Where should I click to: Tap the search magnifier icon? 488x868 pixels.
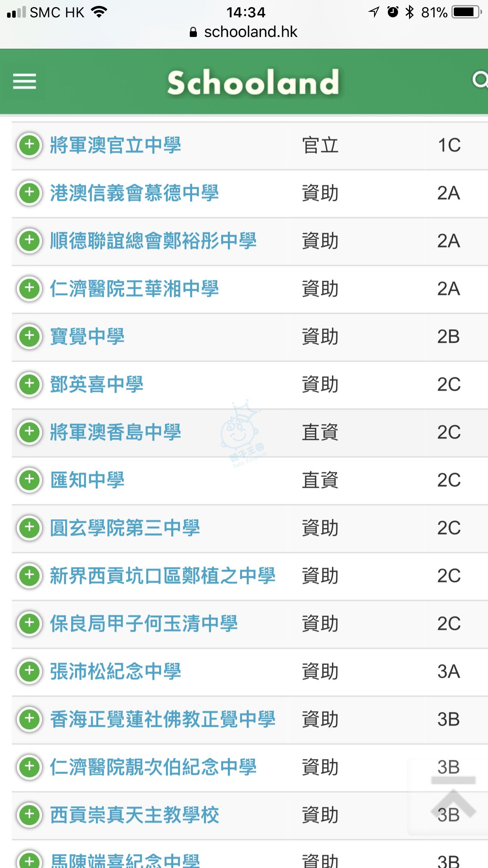(x=479, y=81)
